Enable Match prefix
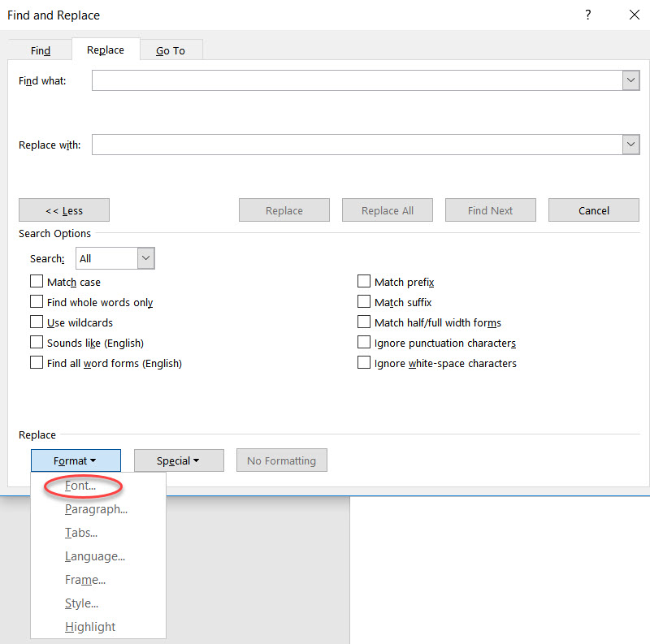 364,281
